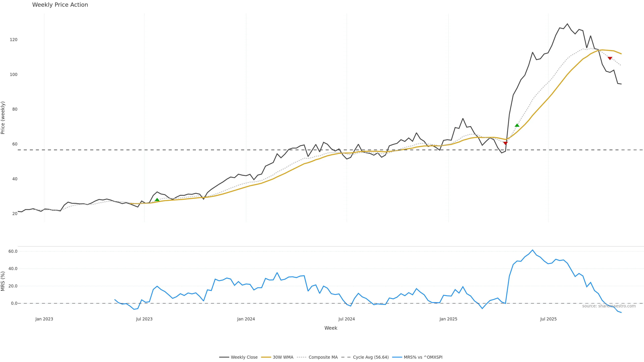The height and width of the screenshot is (362, 644).
Task: Select the Jul 2024 x-axis label
Action: coord(346,319)
